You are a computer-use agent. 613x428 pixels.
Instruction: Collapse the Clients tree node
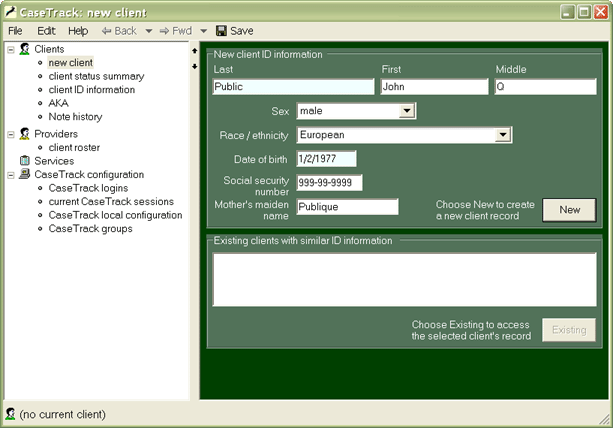tap(11, 50)
